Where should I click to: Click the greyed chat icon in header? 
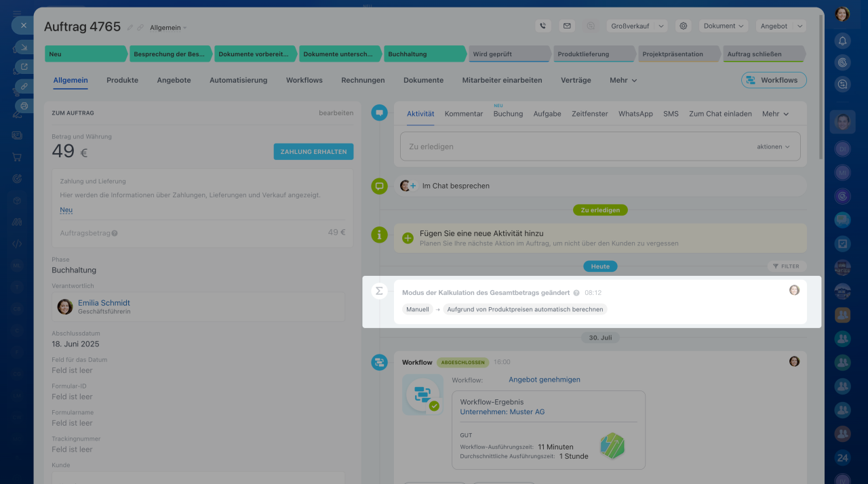[x=591, y=26]
